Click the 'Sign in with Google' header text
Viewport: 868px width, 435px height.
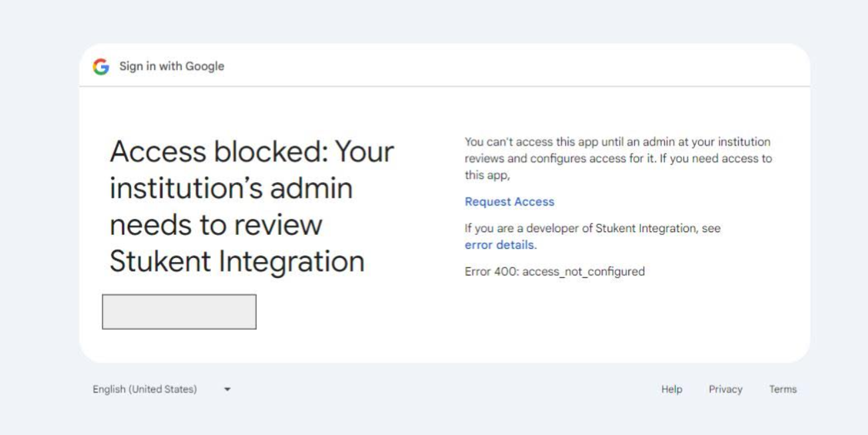click(x=172, y=67)
